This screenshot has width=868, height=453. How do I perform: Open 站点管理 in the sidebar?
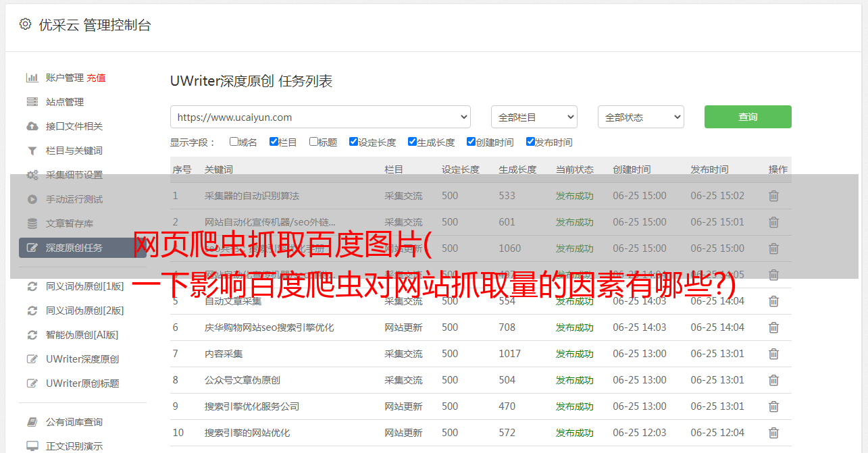point(65,102)
